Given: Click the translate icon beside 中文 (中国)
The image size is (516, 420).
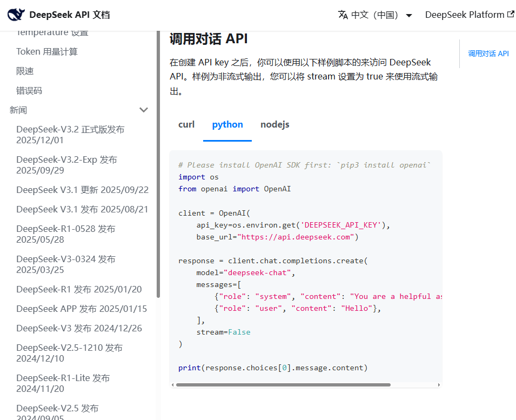Looking at the screenshot, I should click(344, 15).
